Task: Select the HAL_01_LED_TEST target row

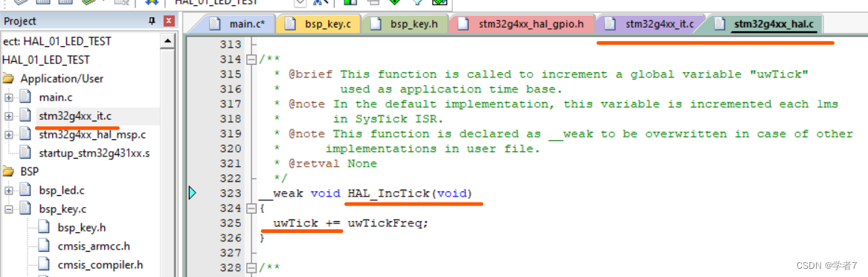Action: (x=46, y=60)
